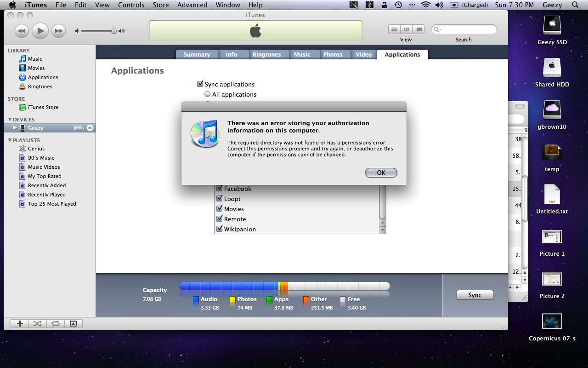Screen dimensions: 588x368
Task: Switch to the Photos tab
Action: point(333,54)
